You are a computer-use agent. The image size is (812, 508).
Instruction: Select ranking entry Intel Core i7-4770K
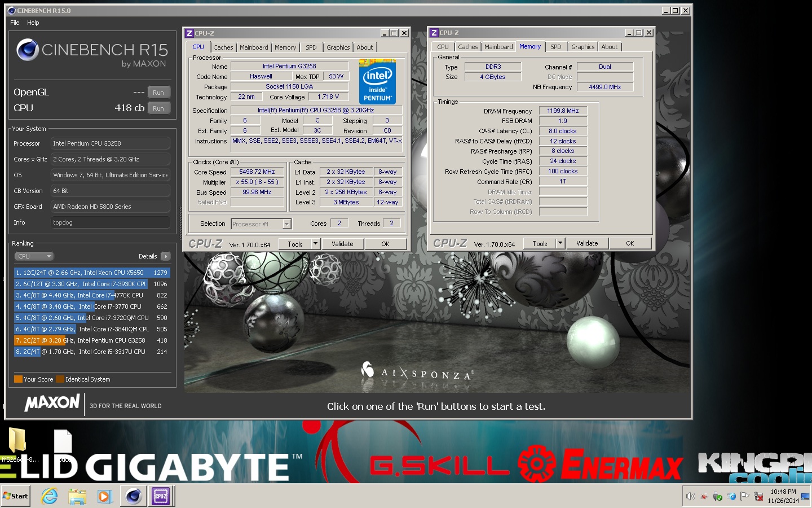[92, 295]
